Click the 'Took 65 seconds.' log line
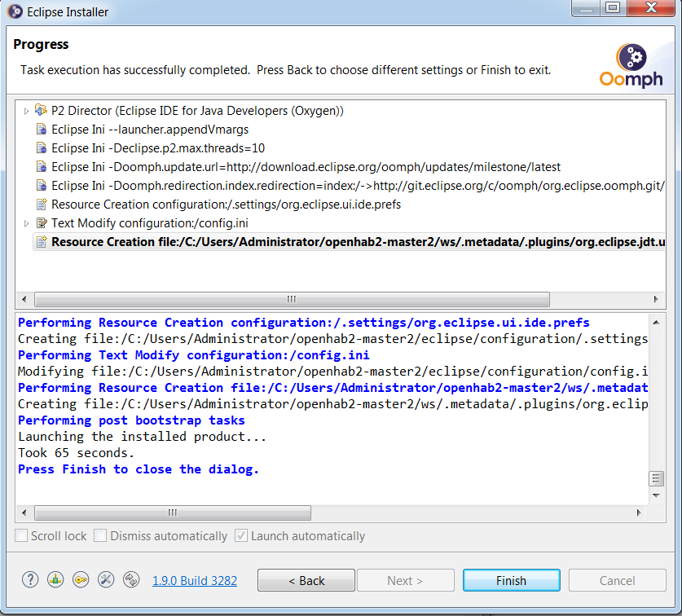 [x=76, y=453]
